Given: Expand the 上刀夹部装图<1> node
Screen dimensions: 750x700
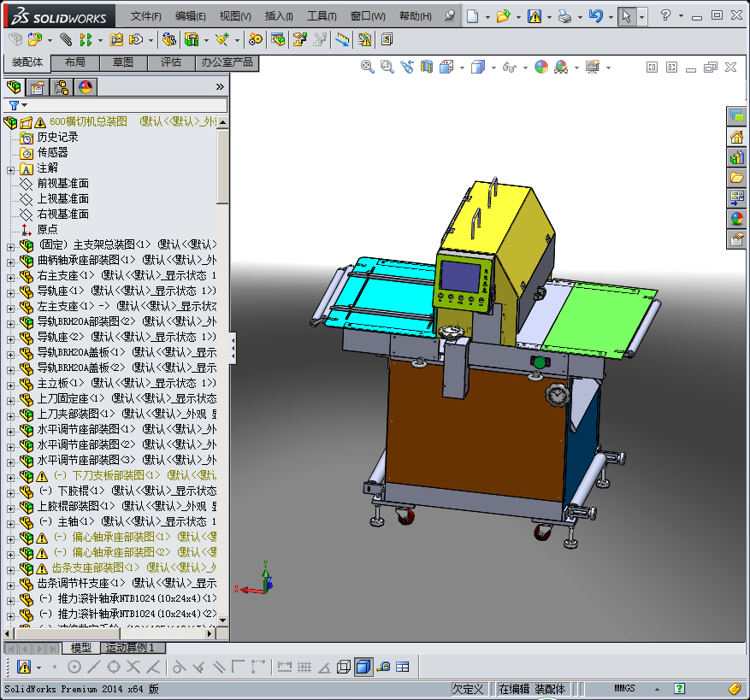Looking at the screenshot, I should pyautogui.click(x=10, y=416).
